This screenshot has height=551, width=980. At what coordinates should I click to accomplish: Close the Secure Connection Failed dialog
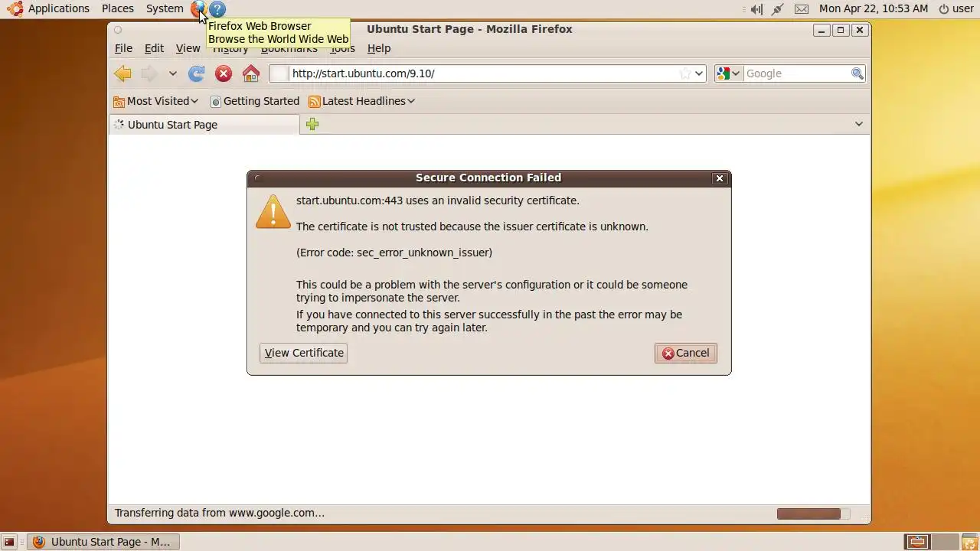(x=719, y=178)
